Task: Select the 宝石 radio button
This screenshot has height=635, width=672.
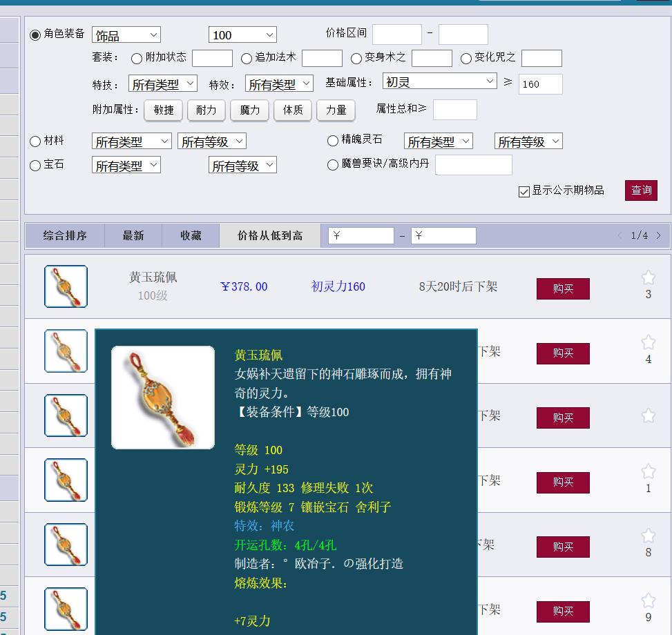Action: [x=34, y=165]
